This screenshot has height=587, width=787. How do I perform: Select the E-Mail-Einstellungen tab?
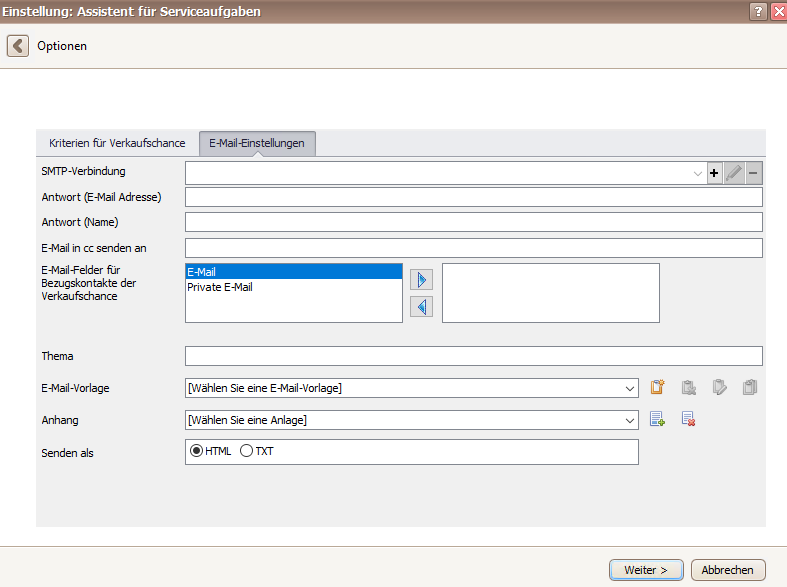(257, 143)
